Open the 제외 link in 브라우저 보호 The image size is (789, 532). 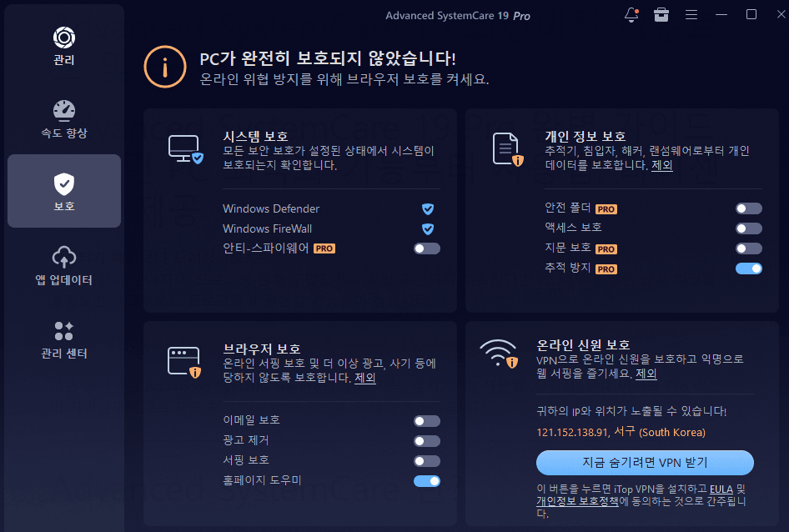365,378
